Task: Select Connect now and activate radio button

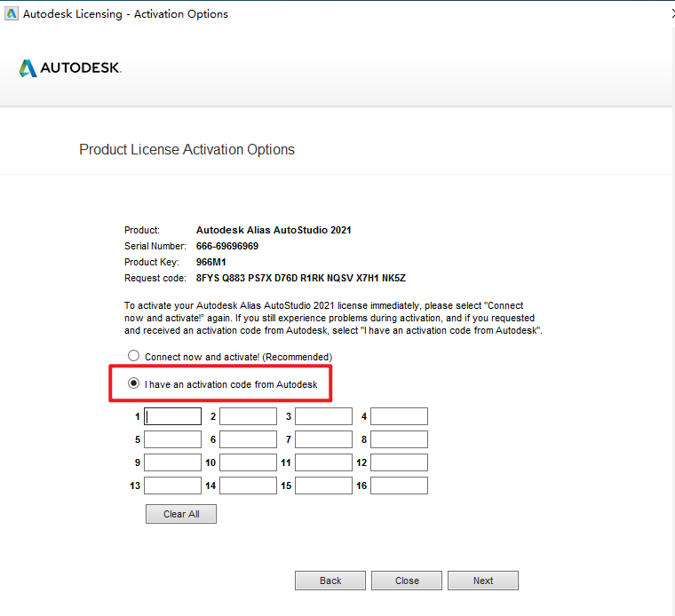Action: tap(133, 356)
